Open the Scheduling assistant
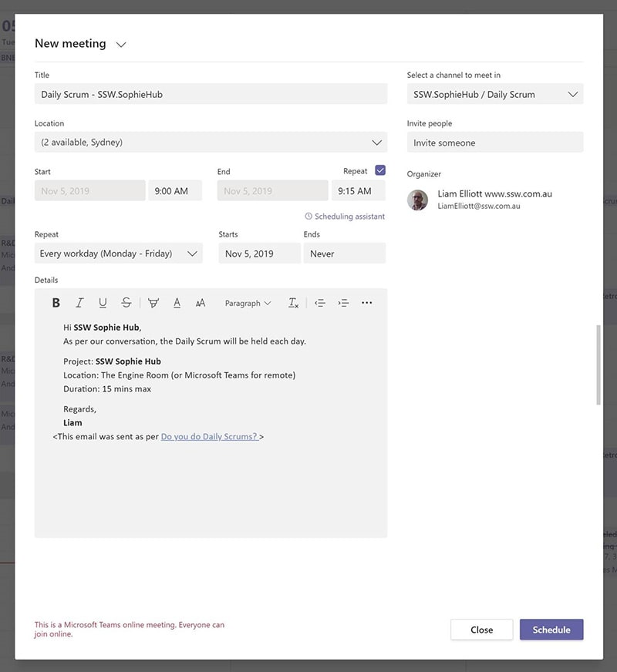Viewport: 617px width, 672px height. pos(345,217)
